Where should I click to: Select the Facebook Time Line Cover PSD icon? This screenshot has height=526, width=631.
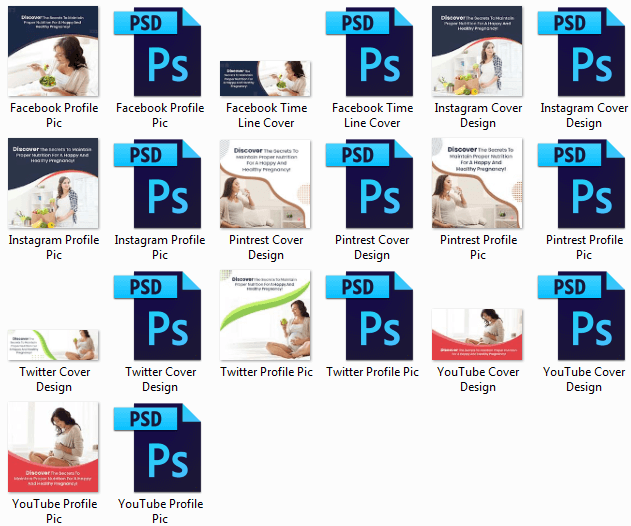[x=369, y=52]
